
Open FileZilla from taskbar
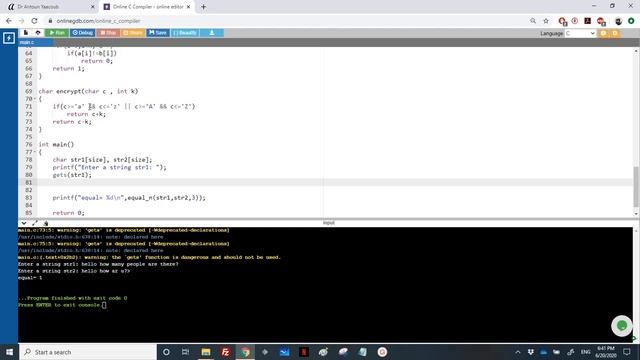(x=225, y=352)
